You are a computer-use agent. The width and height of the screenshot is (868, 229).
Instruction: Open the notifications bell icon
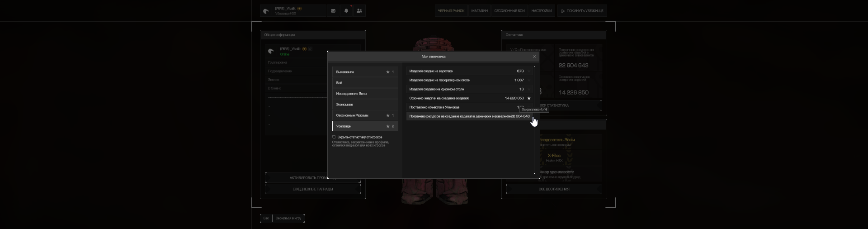(x=346, y=11)
